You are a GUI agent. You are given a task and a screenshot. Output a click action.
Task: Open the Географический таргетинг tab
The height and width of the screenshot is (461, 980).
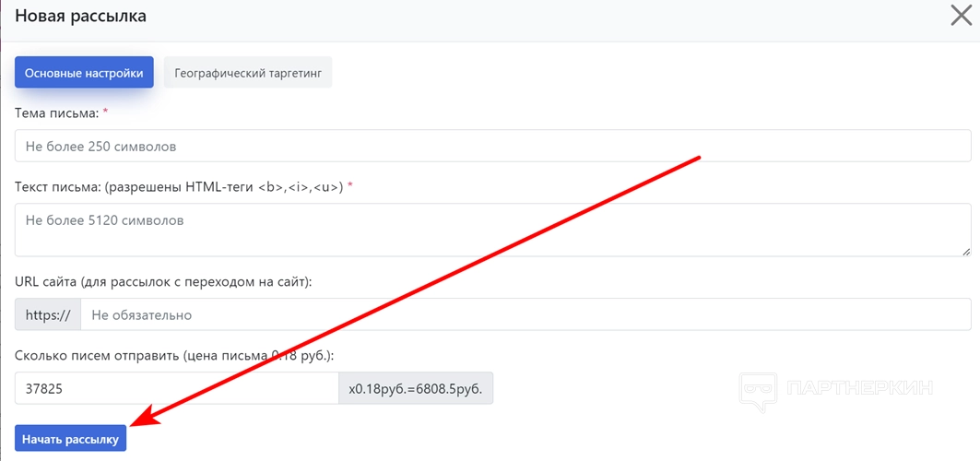(x=248, y=73)
